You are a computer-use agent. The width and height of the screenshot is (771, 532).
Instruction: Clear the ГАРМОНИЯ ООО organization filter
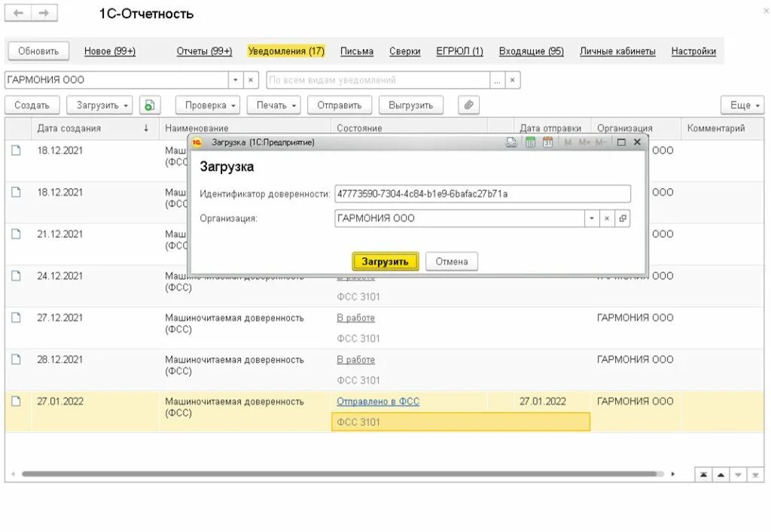point(251,80)
